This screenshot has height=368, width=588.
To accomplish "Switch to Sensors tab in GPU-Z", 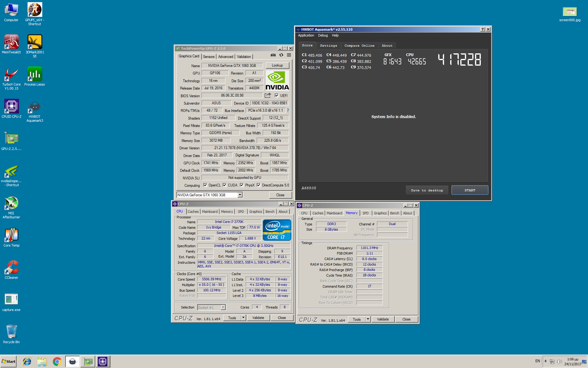I will tap(209, 57).
